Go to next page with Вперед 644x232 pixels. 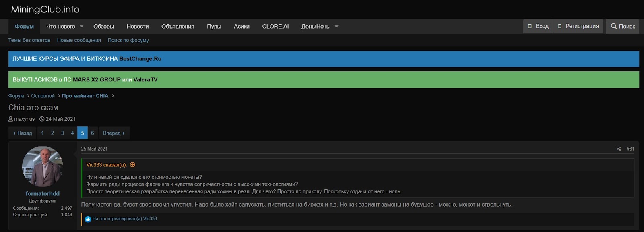114,133
